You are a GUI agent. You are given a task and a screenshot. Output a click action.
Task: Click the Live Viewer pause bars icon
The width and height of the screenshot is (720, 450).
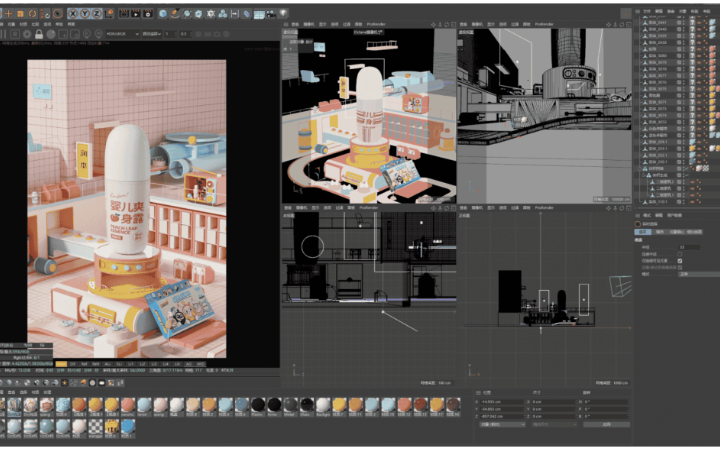click(4, 34)
